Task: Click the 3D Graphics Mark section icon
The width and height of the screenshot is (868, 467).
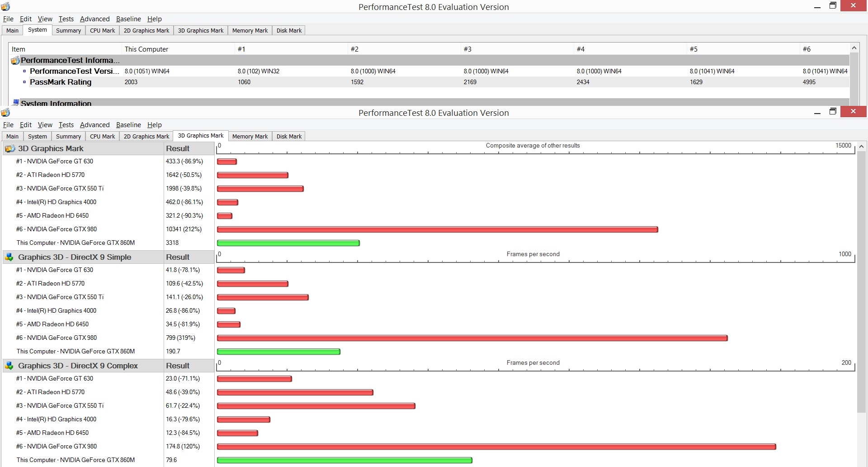Action: point(9,148)
